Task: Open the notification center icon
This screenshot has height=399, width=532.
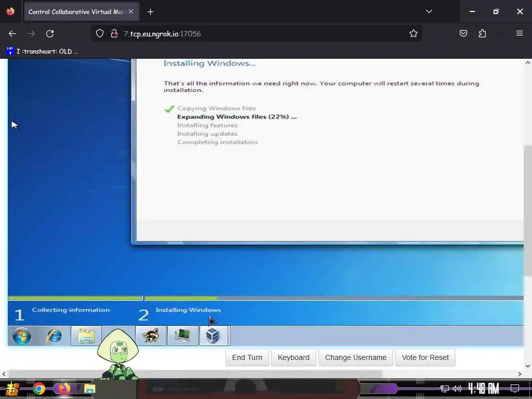Action: (515, 389)
